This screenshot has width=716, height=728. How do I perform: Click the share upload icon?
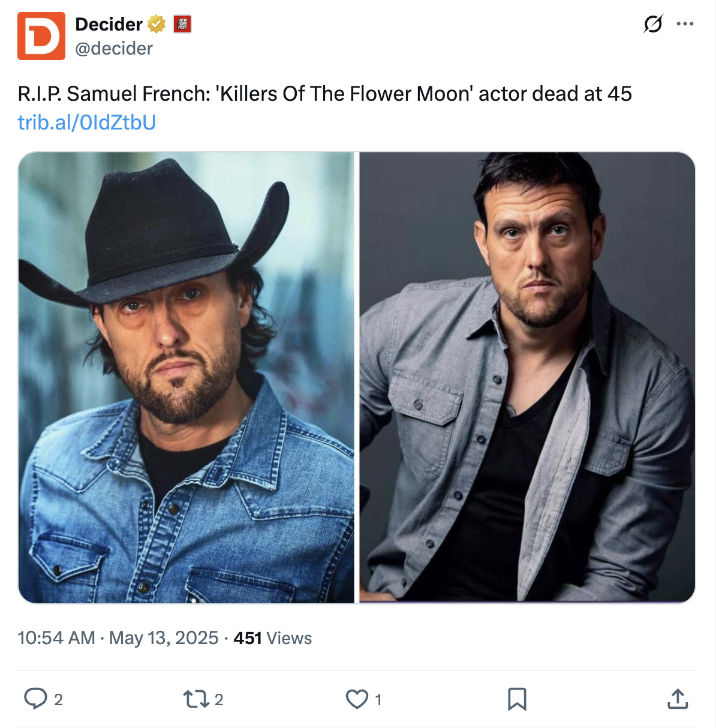pos(678,699)
